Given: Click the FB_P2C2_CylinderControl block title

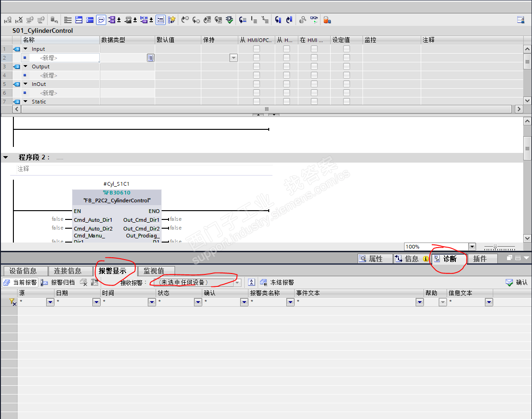Looking at the screenshot, I should 117,200.
